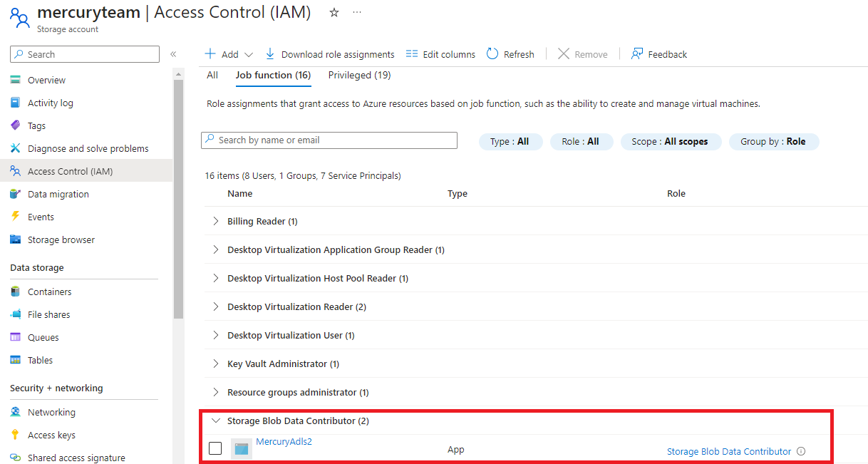The image size is (868, 464).
Task: Collapse the sidebar with double-chevron icon
Action: [173, 54]
